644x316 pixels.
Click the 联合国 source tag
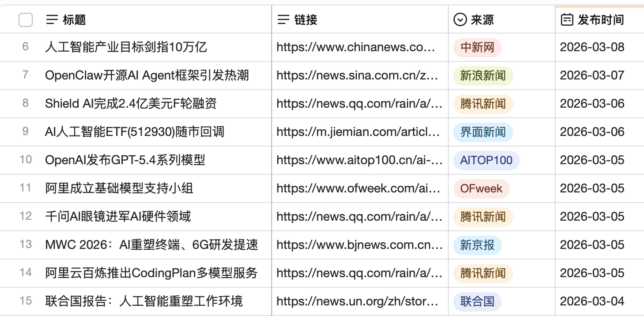(477, 301)
